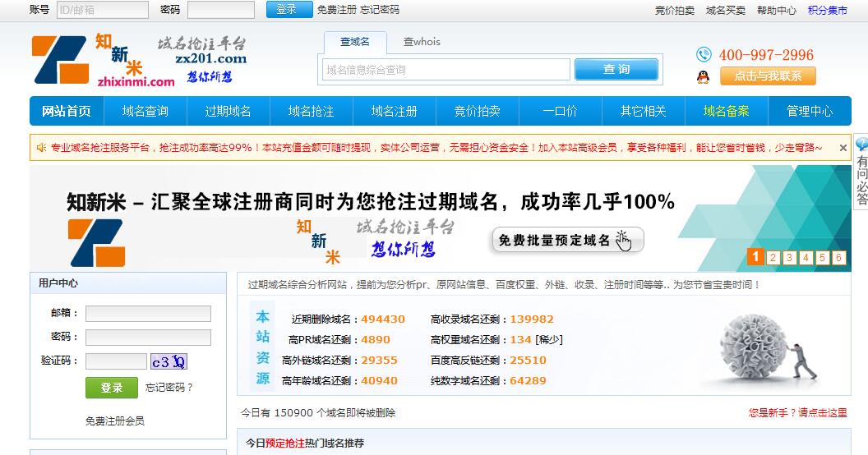Open 忘记密码 link in top bar
Screen dimensions: 868x455
(380, 10)
